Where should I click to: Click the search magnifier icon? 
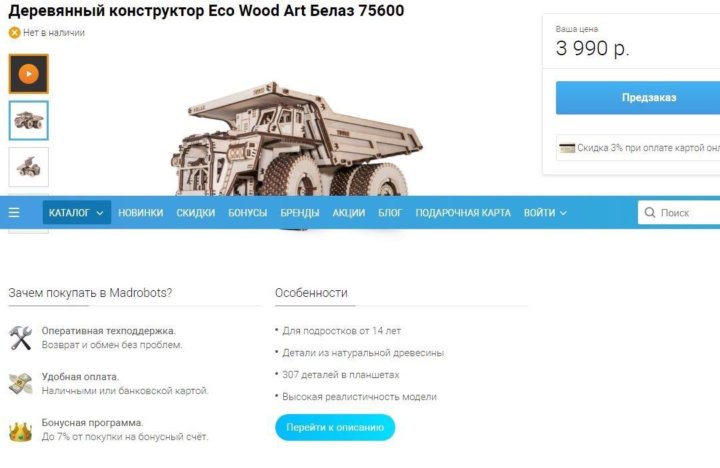point(649,212)
